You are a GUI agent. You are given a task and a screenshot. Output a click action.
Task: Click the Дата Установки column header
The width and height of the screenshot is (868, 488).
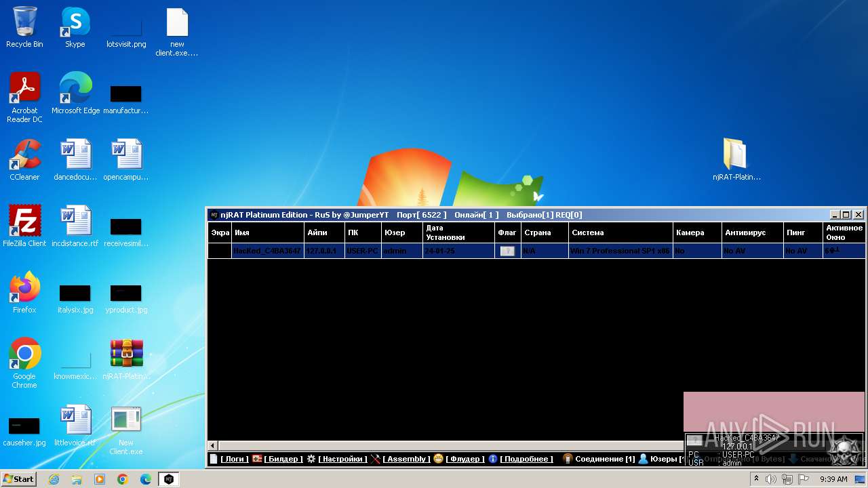[459, 232]
